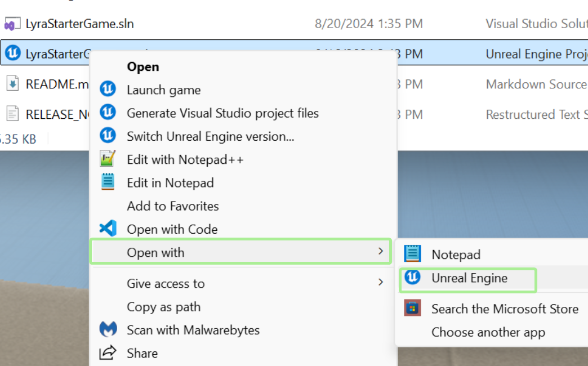Click the Visual Studio solution file icon
This screenshot has width=588, height=366.
click(12, 24)
